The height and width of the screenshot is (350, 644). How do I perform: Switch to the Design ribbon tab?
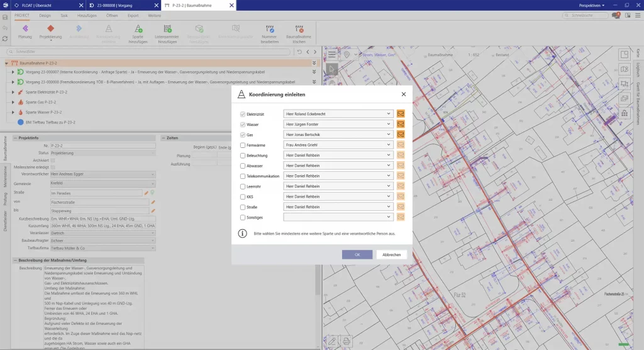(45, 15)
